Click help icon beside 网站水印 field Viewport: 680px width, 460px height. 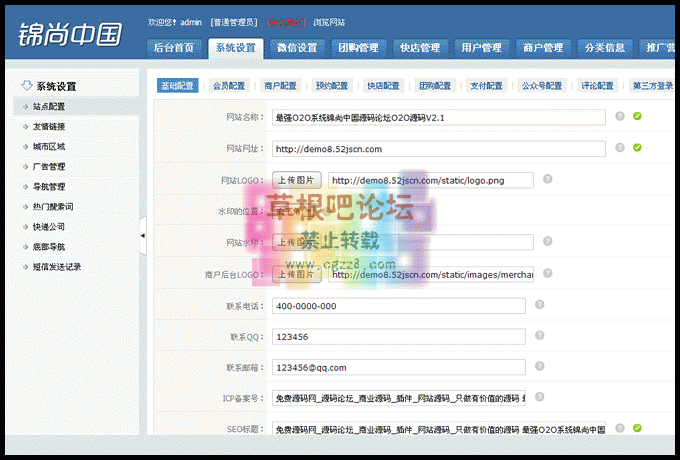pos(548,241)
